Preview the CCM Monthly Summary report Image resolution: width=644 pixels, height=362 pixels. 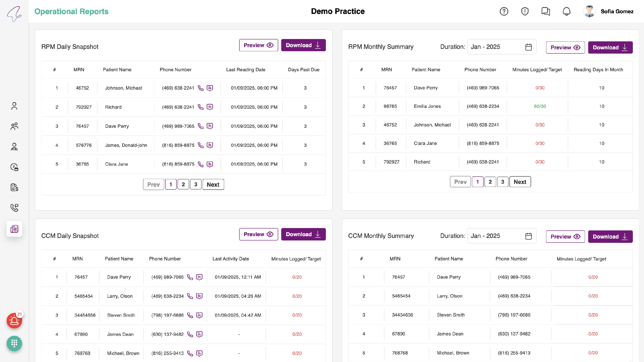[565, 236]
